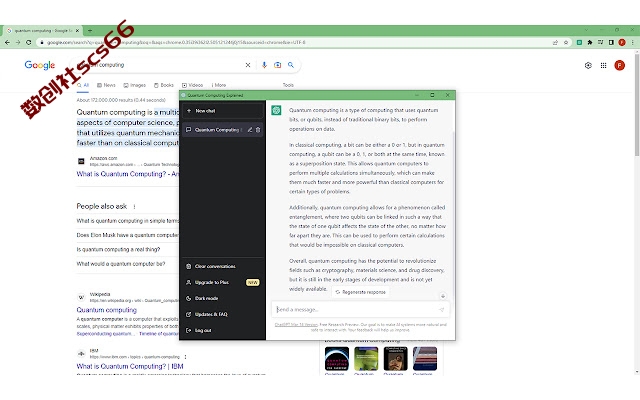
Task: Close the quantum computing browser tab
Action: click(78, 31)
